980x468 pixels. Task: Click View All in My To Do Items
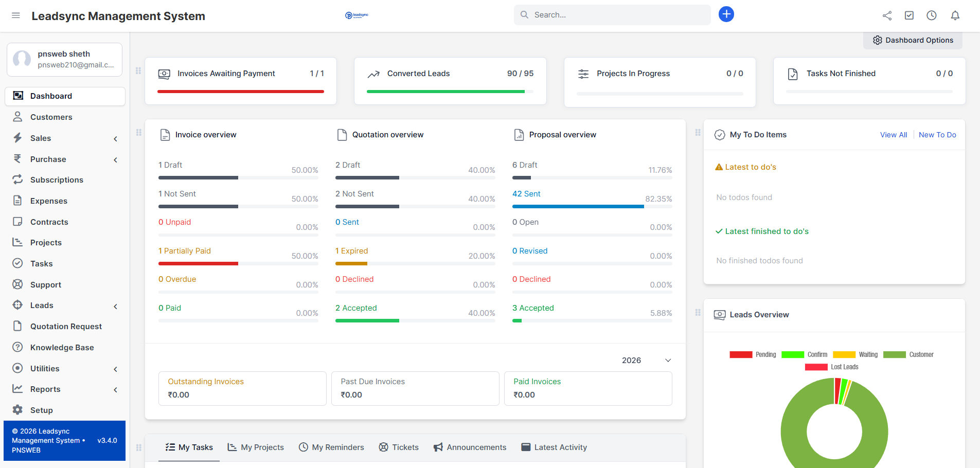click(894, 134)
